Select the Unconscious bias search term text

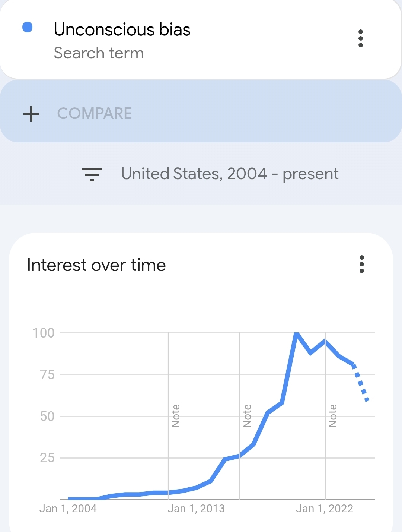click(x=122, y=29)
